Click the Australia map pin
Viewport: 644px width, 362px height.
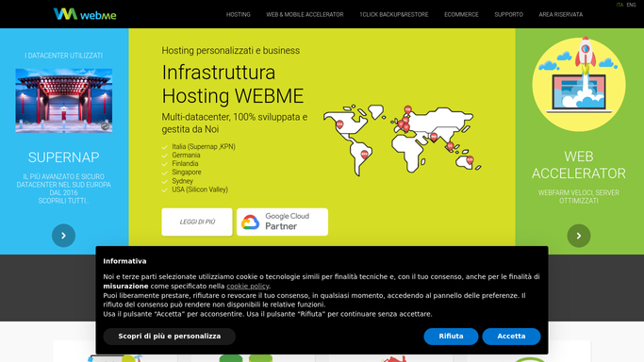(470, 160)
